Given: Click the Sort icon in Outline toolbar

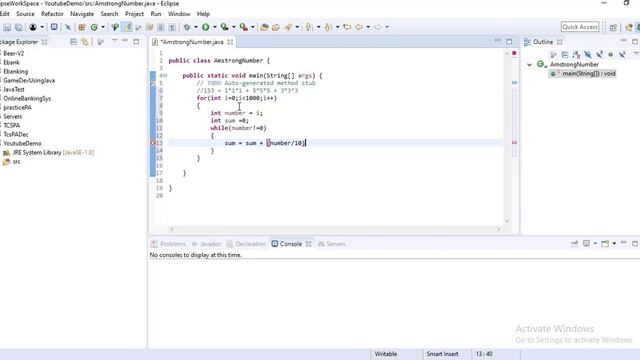Looking at the screenshot, I should pyautogui.click(x=576, y=54).
